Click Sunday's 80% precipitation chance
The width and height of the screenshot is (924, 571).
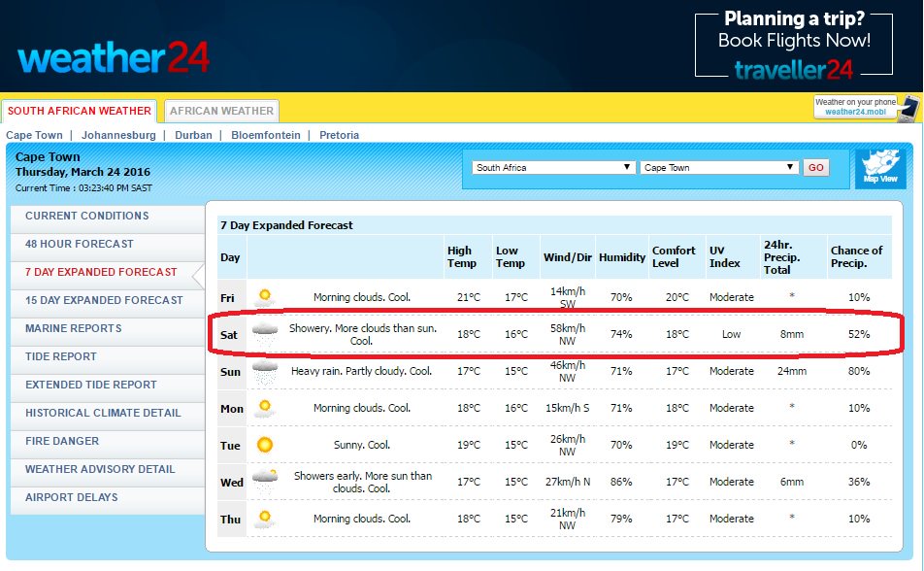[x=859, y=371]
